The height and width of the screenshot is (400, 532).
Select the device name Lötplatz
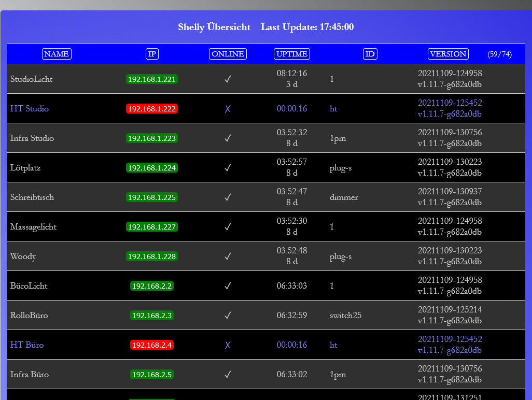click(x=25, y=168)
